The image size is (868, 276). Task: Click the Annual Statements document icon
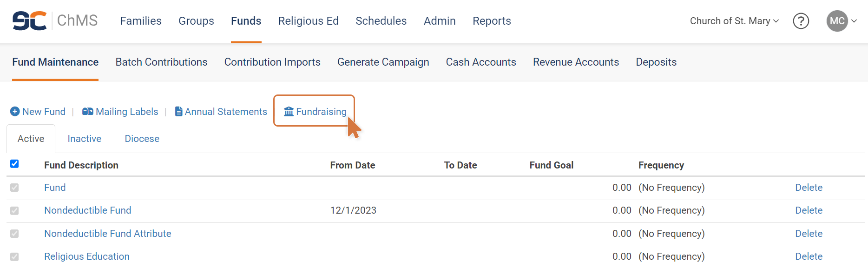(178, 111)
